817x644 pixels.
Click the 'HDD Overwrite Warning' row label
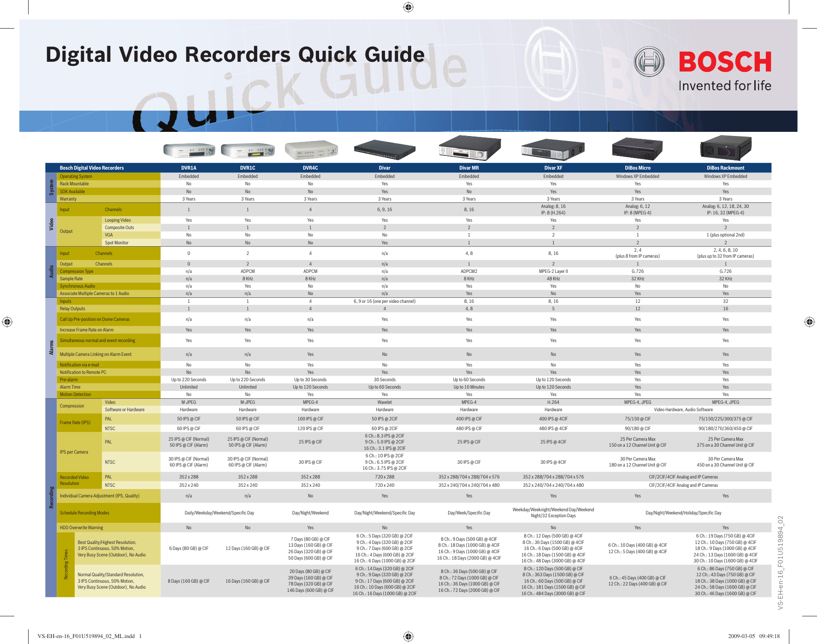click(x=81, y=528)
